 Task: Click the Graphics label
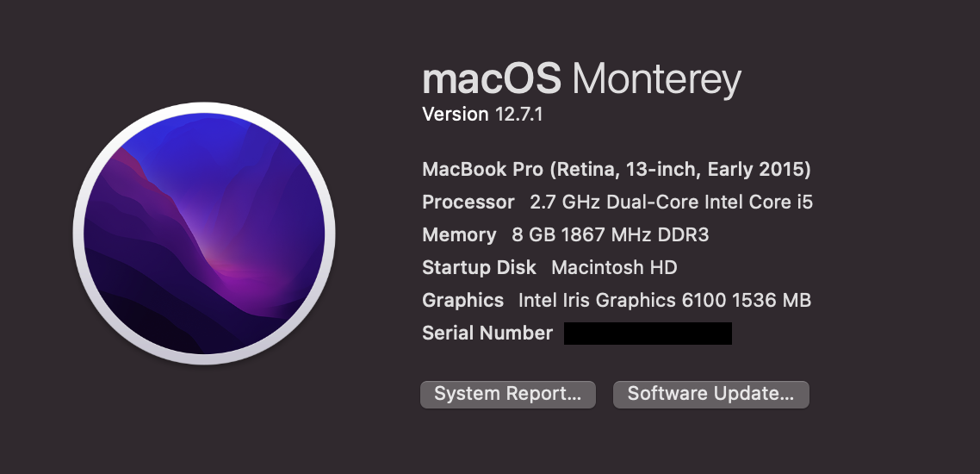click(x=462, y=301)
